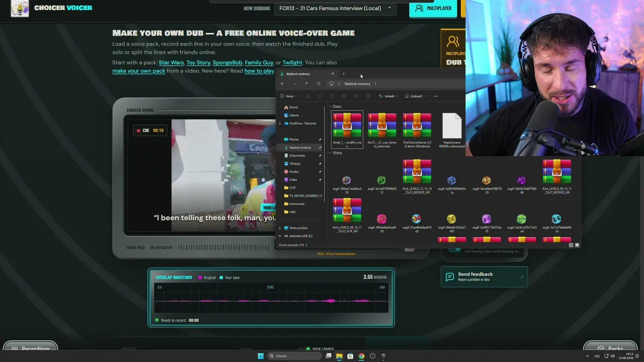The width and height of the screenshot is (644, 362).
Task: Refresh the Stažené soubory folder
Action: [318, 83]
